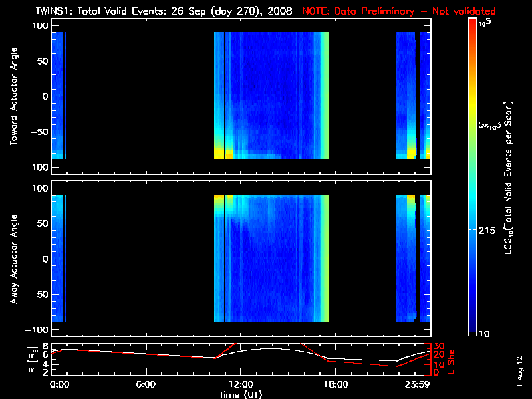
Task: Click the red 'L Shell' axis label
Action: click(452, 358)
